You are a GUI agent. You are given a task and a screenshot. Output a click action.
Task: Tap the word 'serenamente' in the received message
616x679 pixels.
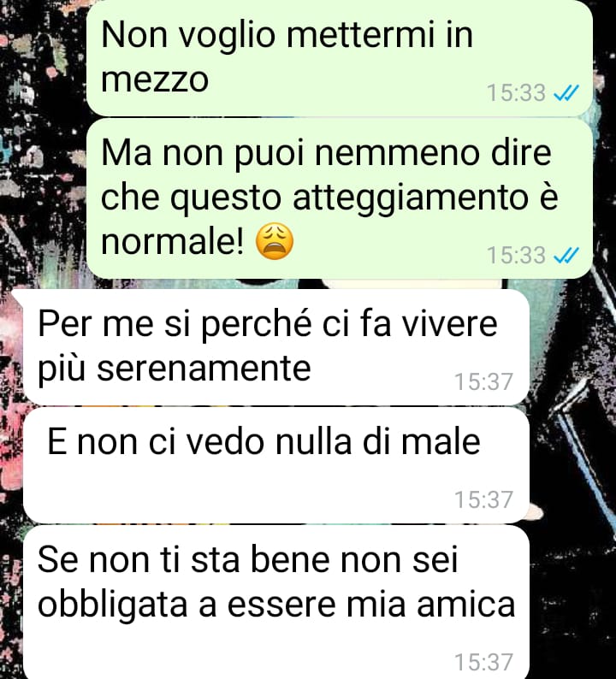204,369
